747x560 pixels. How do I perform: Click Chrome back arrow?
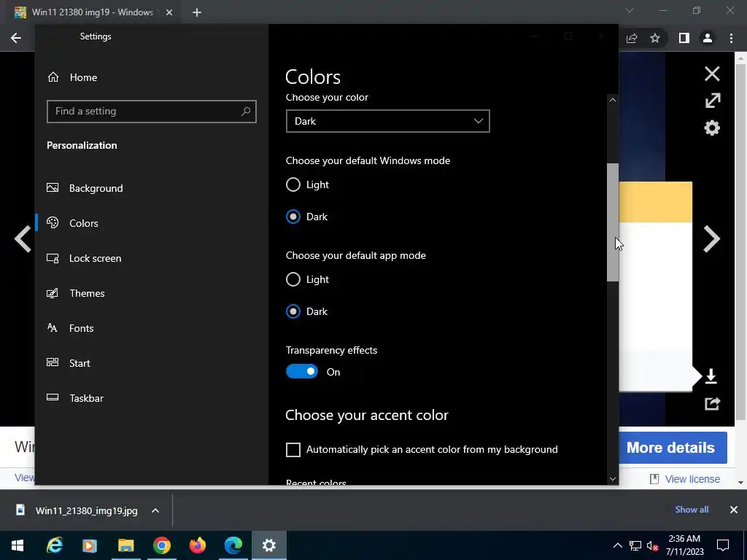[16, 38]
